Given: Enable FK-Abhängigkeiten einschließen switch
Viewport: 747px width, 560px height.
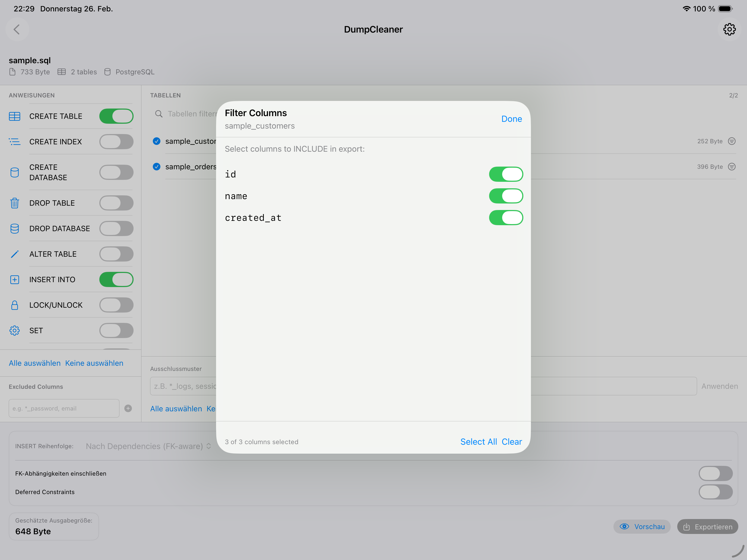Looking at the screenshot, I should pos(715,473).
